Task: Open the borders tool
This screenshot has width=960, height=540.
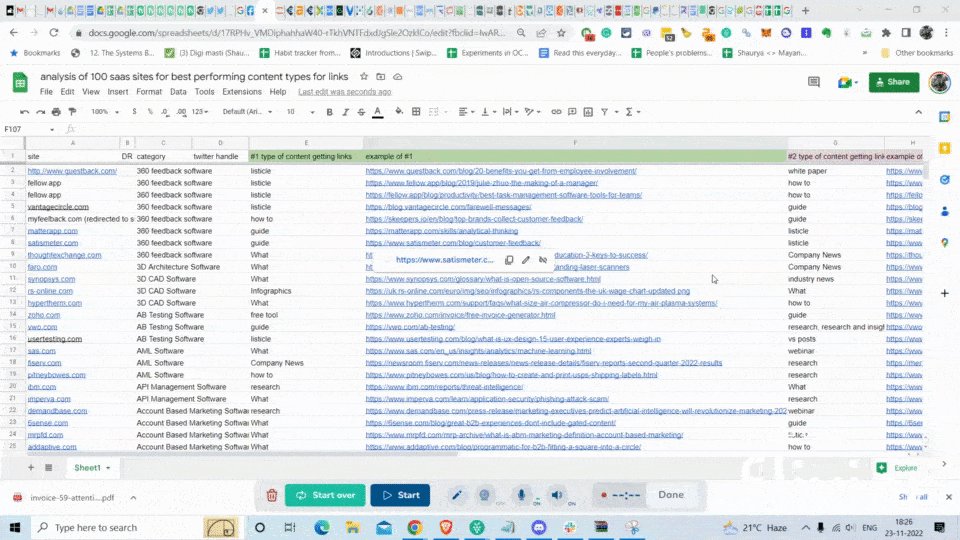Action: click(416, 112)
